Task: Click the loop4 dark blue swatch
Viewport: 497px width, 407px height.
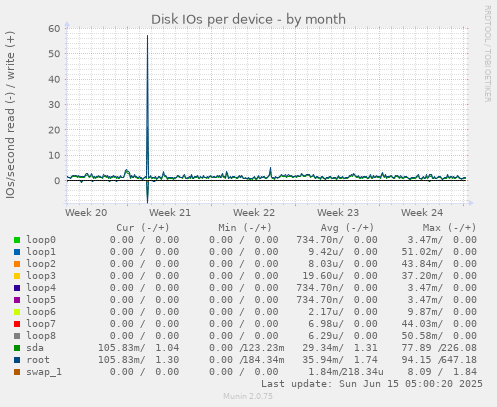Action: [17, 288]
